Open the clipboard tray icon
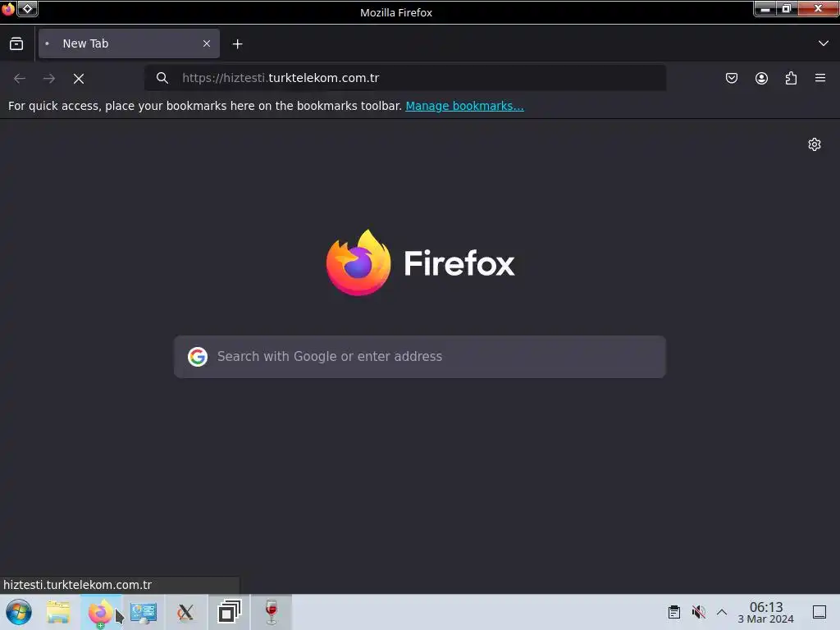The width and height of the screenshot is (840, 630). 674,612
